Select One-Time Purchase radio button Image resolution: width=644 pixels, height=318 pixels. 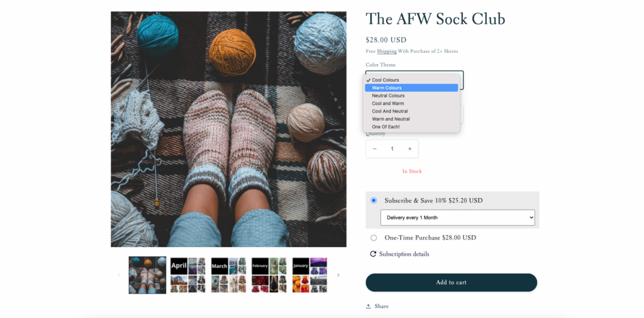374,238
